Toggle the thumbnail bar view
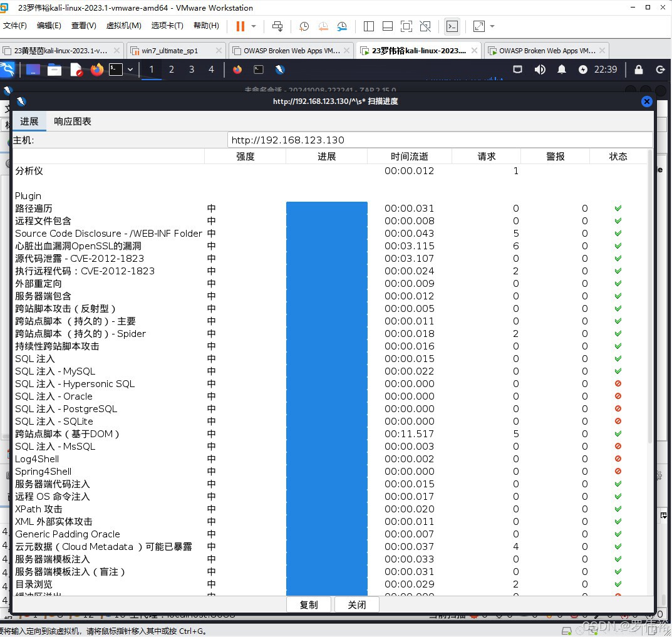The height and width of the screenshot is (637, 672). click(388, 26)
